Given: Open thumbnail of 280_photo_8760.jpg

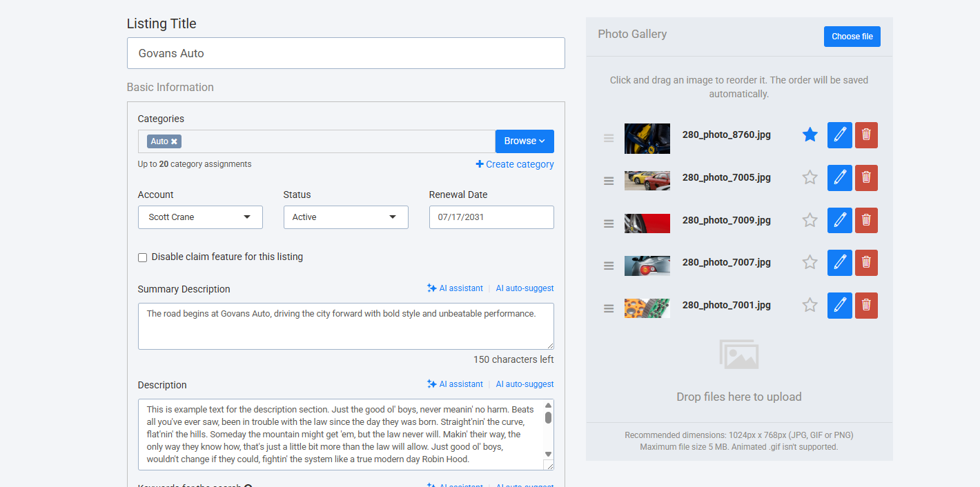Looking at the screenshot, I should 647,139.
